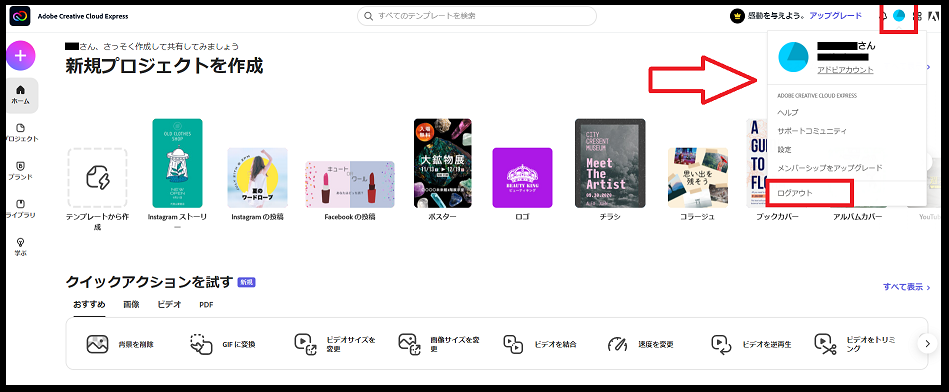Click the purple plus create button
949x392 pixels.
21,56
